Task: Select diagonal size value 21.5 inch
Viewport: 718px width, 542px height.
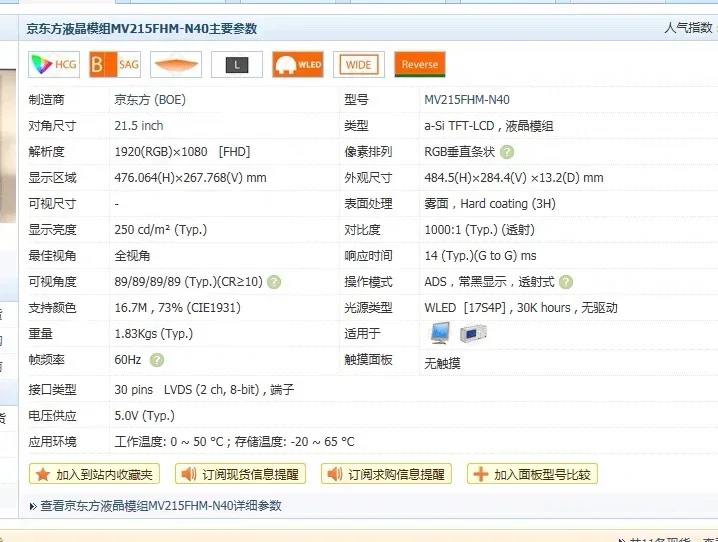Action: pyautogui.click(x=139, y=126)
